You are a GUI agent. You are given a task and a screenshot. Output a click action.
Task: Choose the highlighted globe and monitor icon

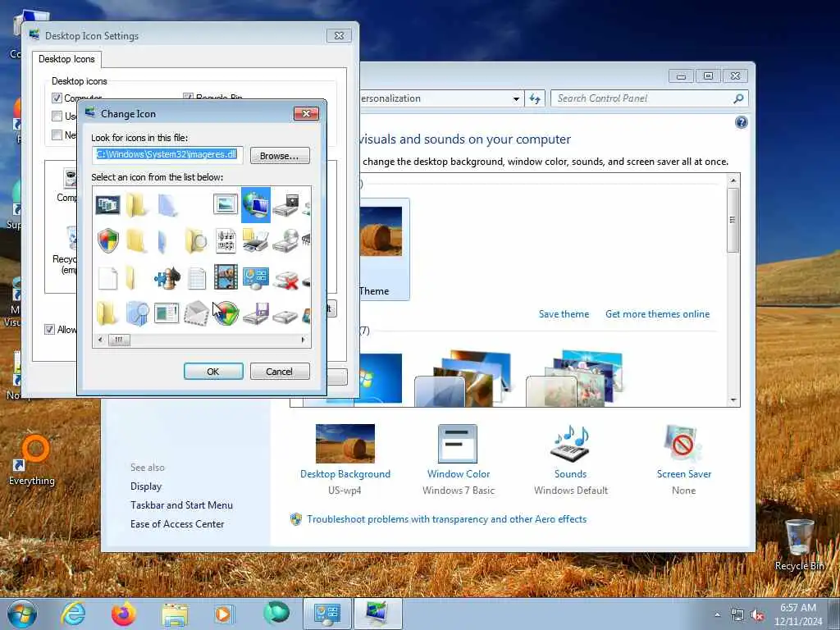[x=256, y=204]
